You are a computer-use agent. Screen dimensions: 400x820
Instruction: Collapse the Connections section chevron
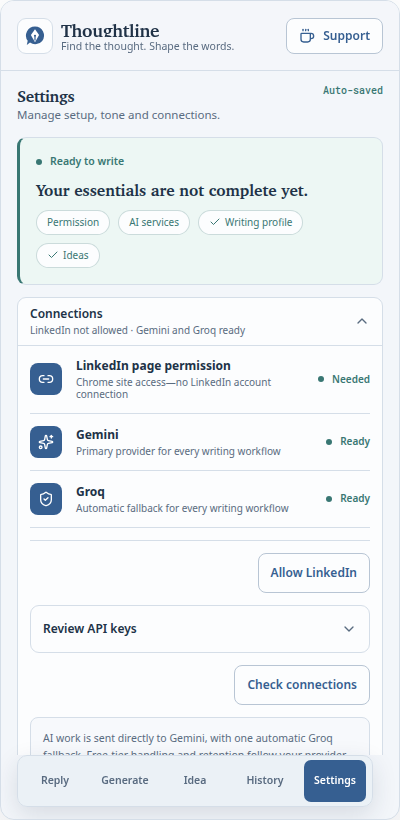coord(362,321)
